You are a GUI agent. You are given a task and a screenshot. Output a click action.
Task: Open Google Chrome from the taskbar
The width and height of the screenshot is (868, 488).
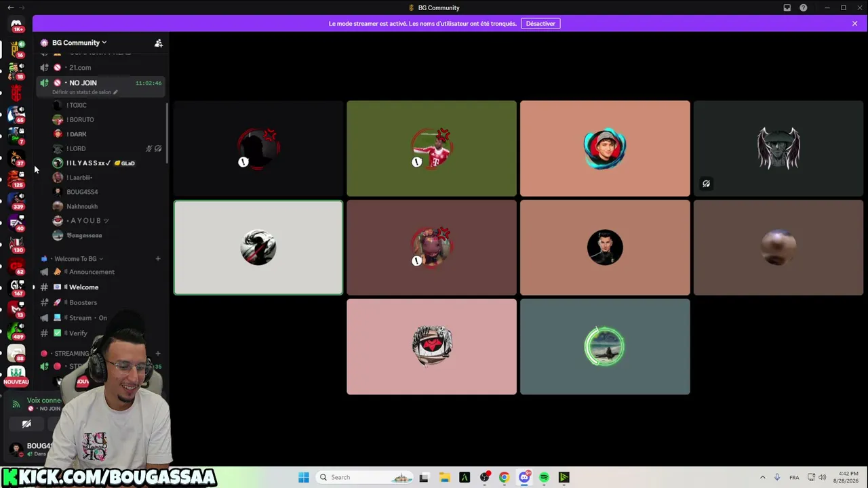coord(504,477)
